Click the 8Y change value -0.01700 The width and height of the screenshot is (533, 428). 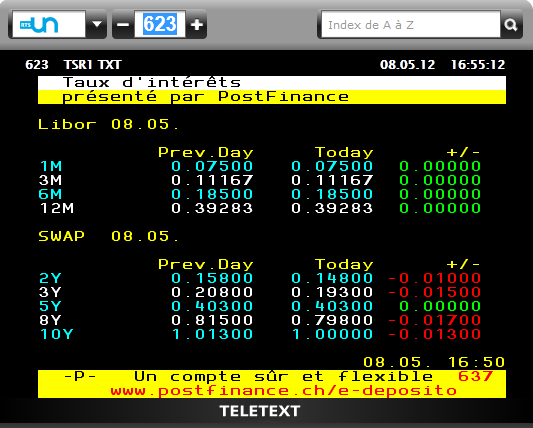pos(434,320)
